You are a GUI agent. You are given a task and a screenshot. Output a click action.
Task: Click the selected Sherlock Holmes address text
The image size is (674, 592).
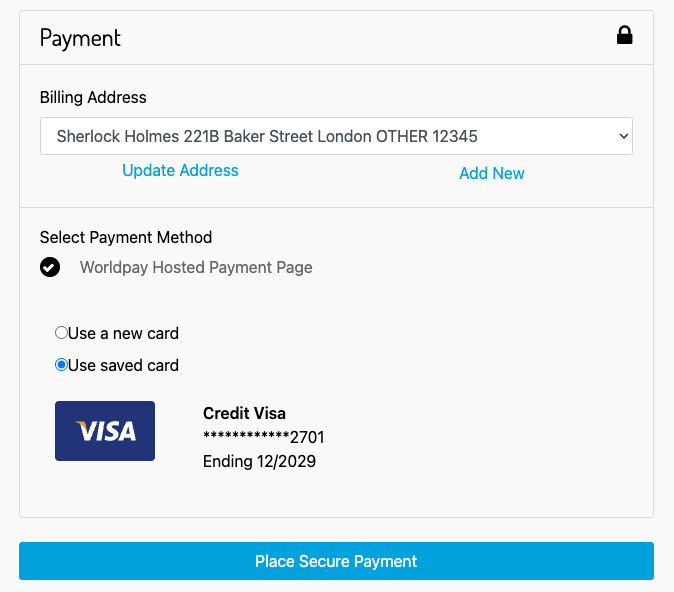267,136
